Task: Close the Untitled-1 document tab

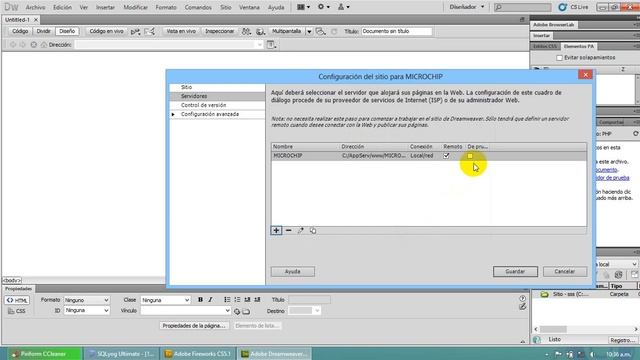Action: click(x=36, y=20)
